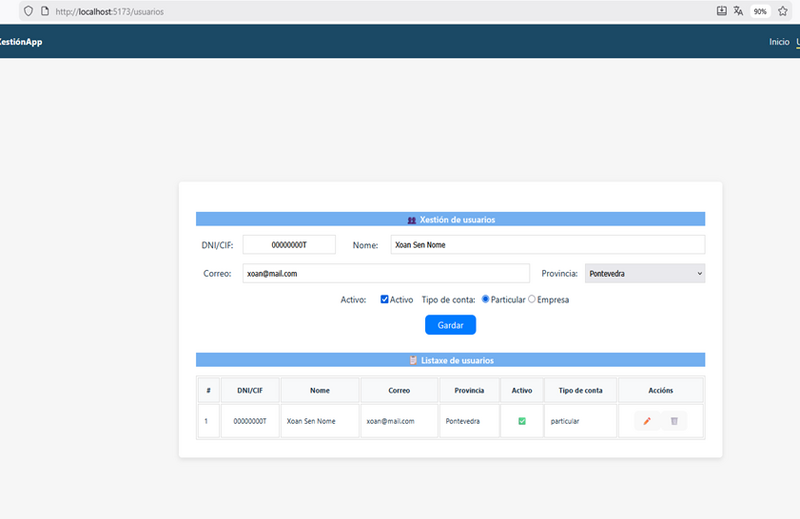Click the DNI/CIF column header

tap(250, 390)
